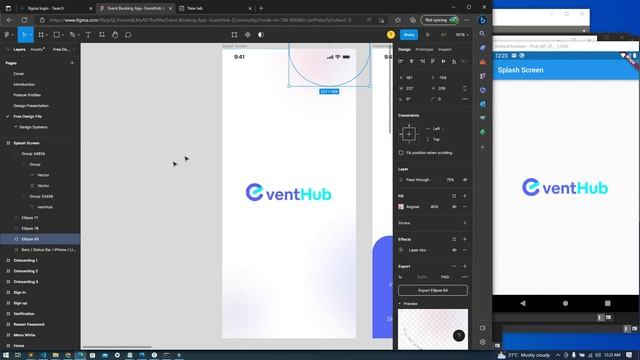Select the Frame tool
Viewport: 640px width, 360px height.
41,35
